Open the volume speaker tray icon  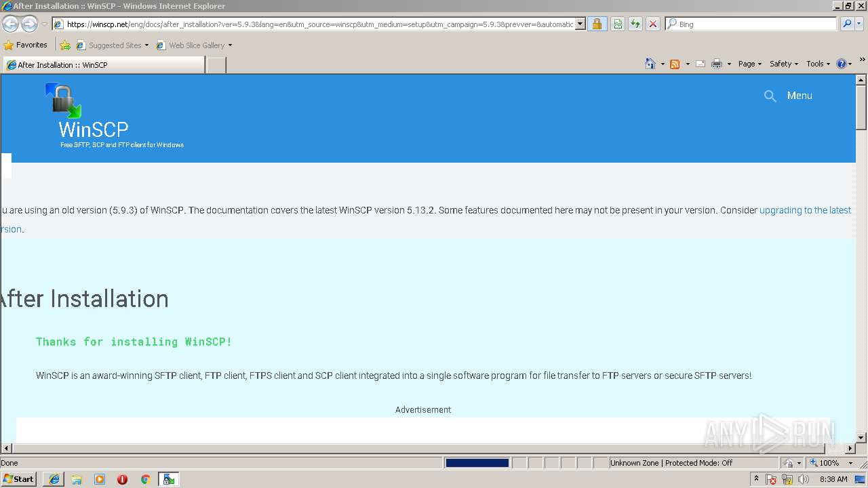coord(804,479)
